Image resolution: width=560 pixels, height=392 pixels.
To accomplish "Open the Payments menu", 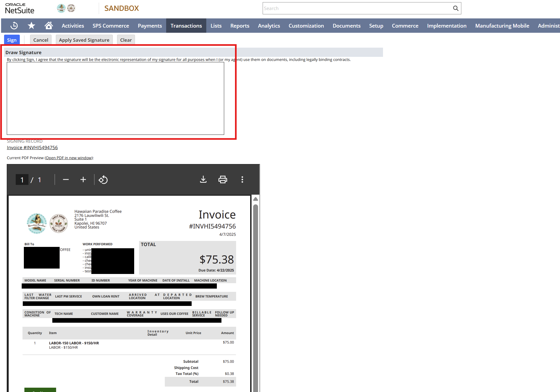I will (x=150, y=26).
